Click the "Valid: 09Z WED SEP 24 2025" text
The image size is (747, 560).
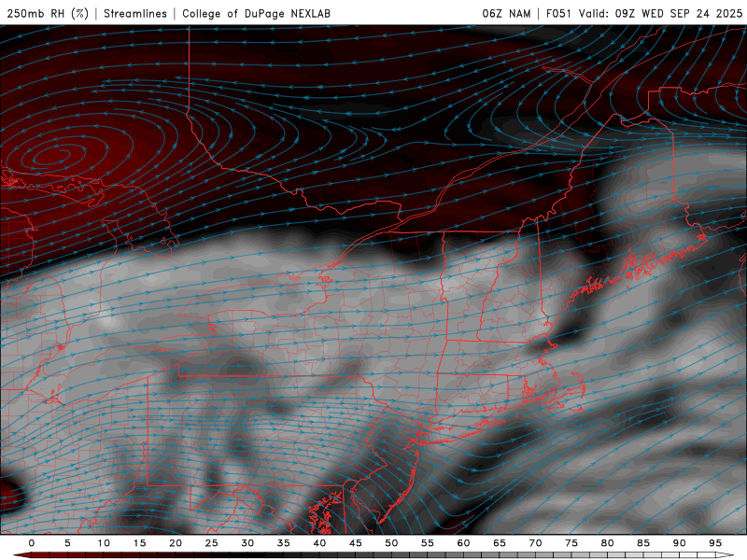point(660,13)
